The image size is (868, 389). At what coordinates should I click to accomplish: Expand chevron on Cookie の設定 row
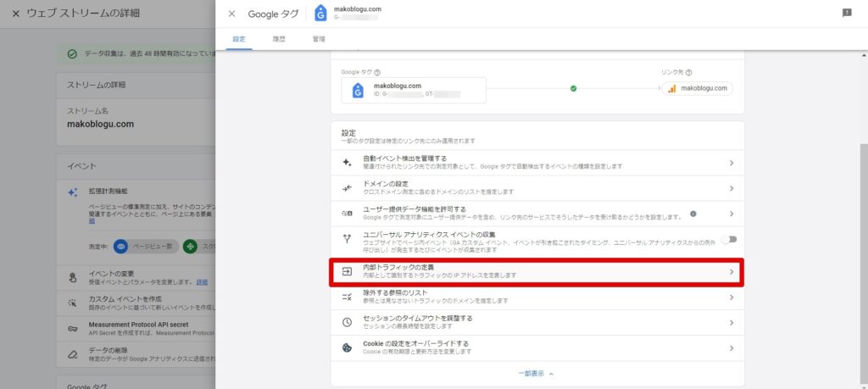point(732,348)
